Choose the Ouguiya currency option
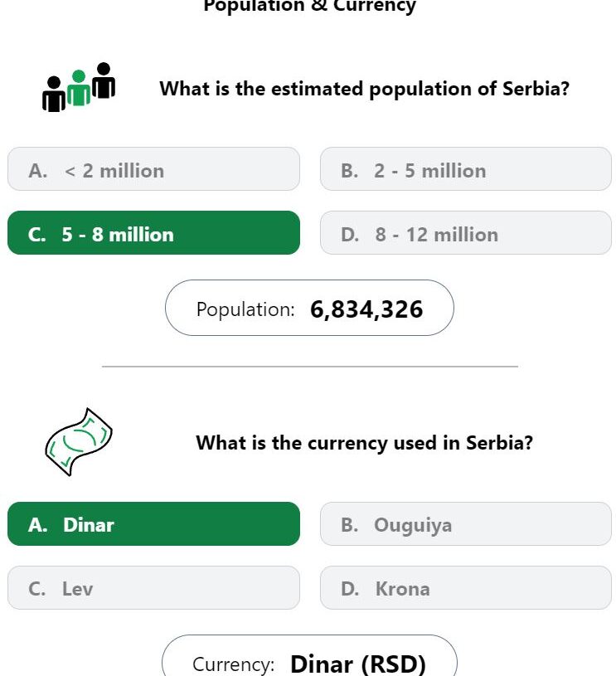 466,524
